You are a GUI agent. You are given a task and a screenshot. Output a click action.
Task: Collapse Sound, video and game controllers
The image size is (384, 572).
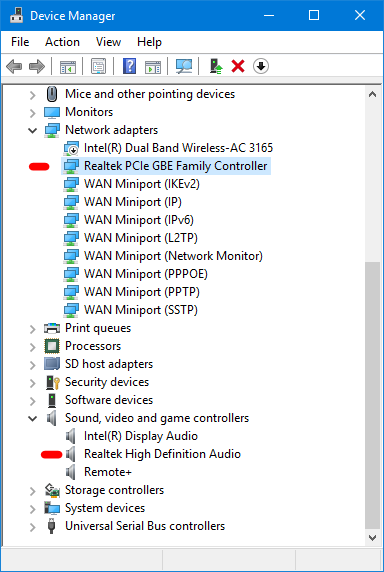[x=32, y=418]
